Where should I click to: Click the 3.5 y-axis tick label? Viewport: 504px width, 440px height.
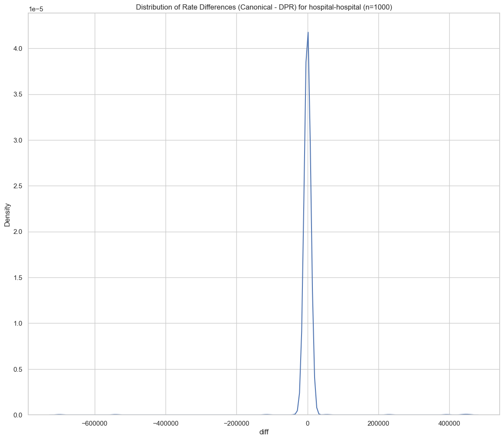[x=18, y=94]
